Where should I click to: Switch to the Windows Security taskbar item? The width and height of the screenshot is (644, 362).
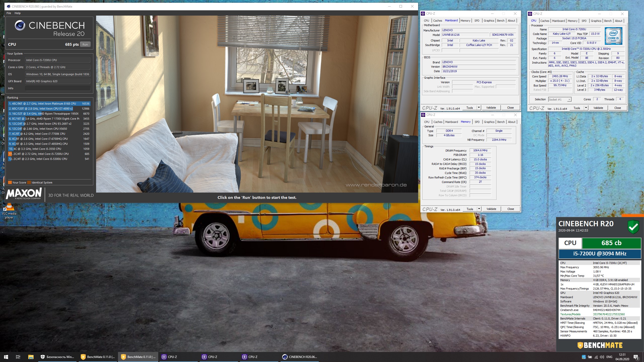(x=57, y=357)
